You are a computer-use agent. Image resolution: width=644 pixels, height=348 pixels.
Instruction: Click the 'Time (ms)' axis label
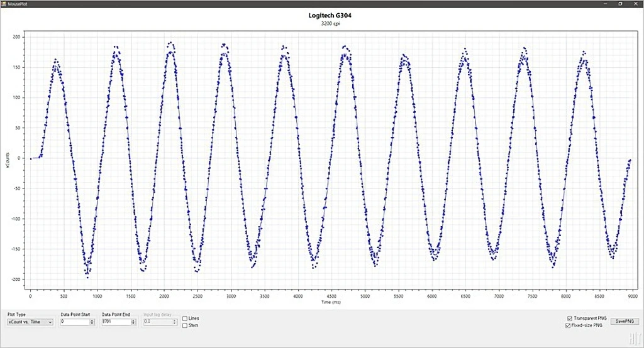pyautogui.click(x=331, y=302)
